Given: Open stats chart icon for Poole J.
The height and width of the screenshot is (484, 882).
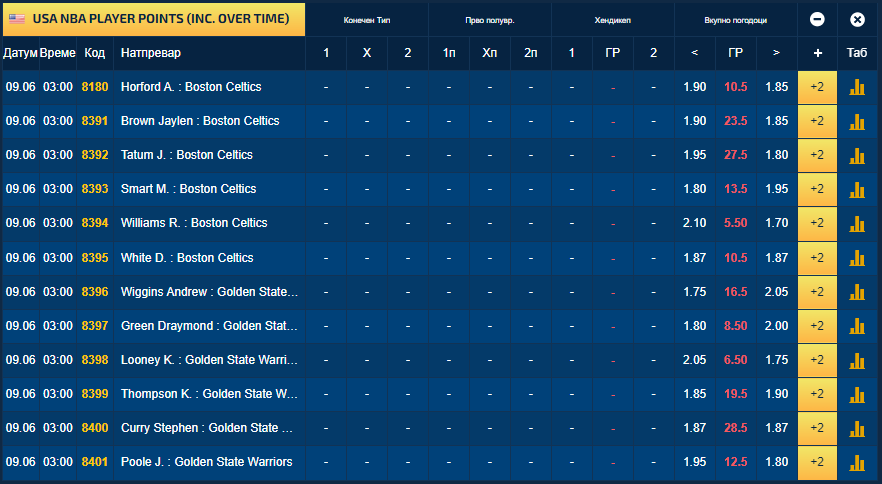Looking at the screenshot, I should click(857, 462).
